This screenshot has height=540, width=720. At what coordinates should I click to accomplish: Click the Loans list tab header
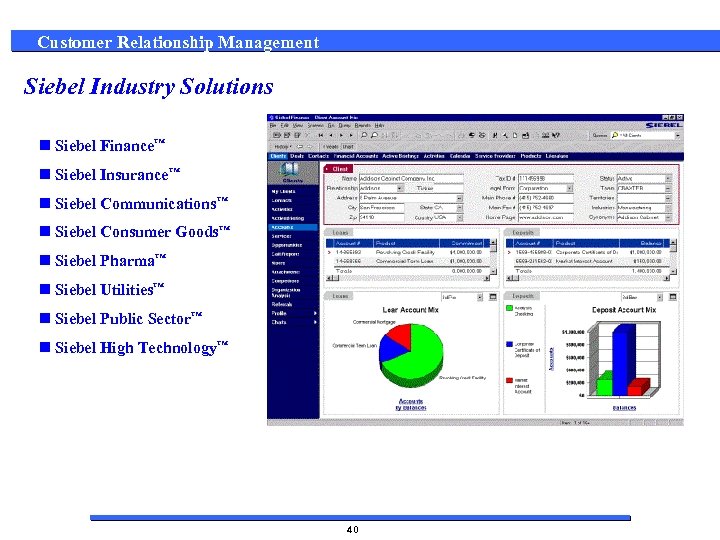click(340, 233)
